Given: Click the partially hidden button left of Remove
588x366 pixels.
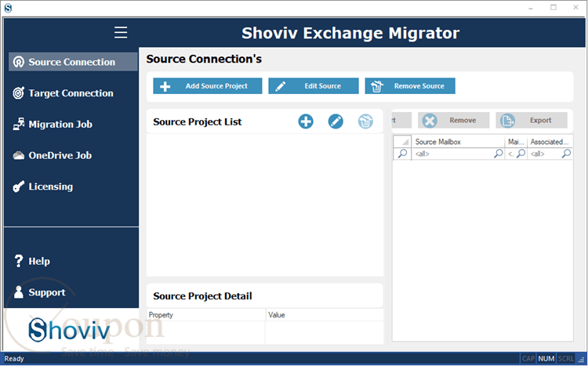Looking at the screenshot, I should point(401,121).
